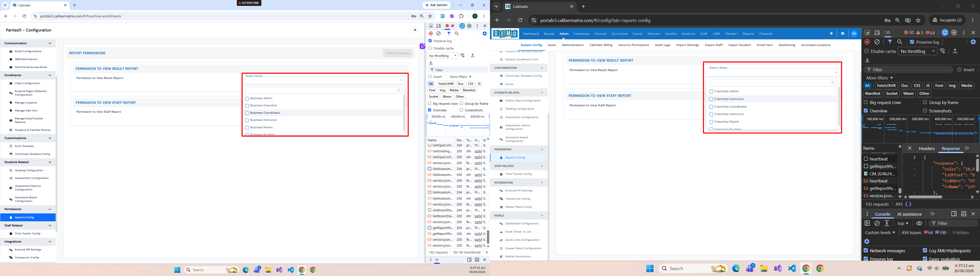This screenshot has height=276, width=980.
Task: Expand More filters in right DevTools
Action: (879, 78)
